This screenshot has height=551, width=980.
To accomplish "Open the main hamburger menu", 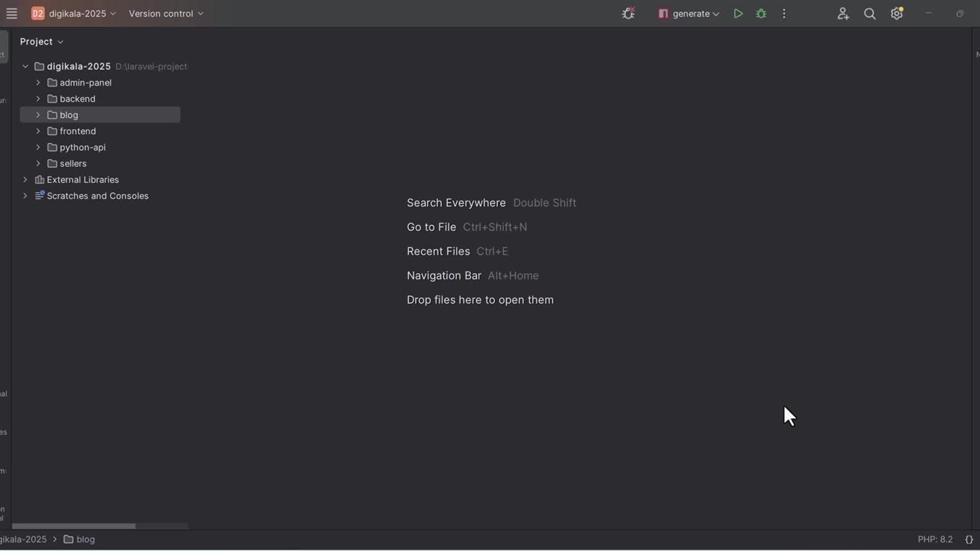I will click(11, 14).
